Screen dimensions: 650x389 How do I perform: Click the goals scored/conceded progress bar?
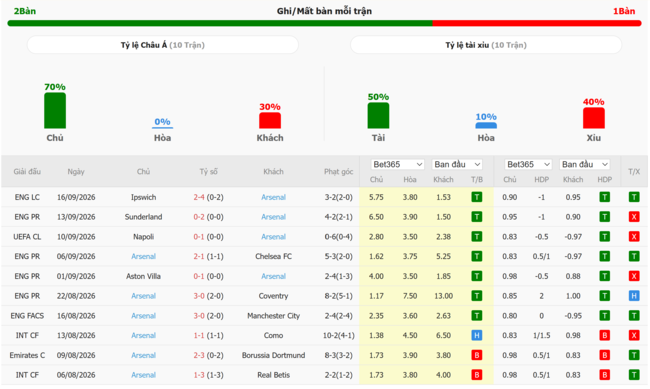pos(325,23)
